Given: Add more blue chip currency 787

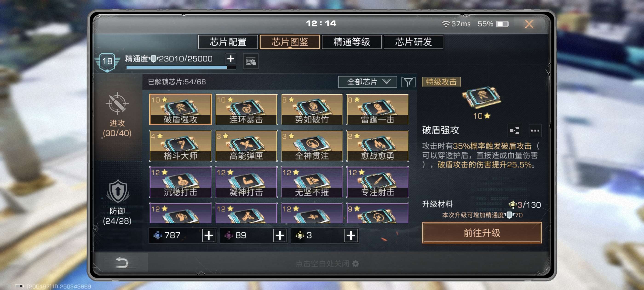Looking at the screenshot, I should click(209, 235).
